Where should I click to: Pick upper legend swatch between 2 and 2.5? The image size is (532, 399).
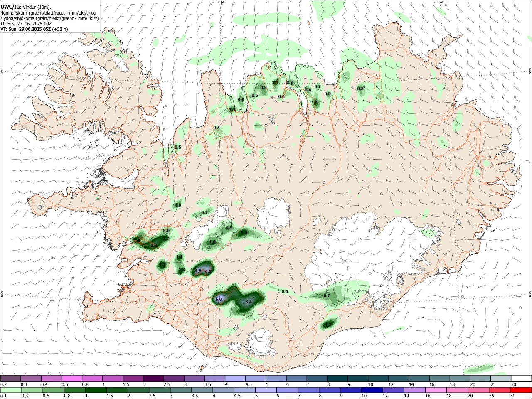click(x=153, y=378)
